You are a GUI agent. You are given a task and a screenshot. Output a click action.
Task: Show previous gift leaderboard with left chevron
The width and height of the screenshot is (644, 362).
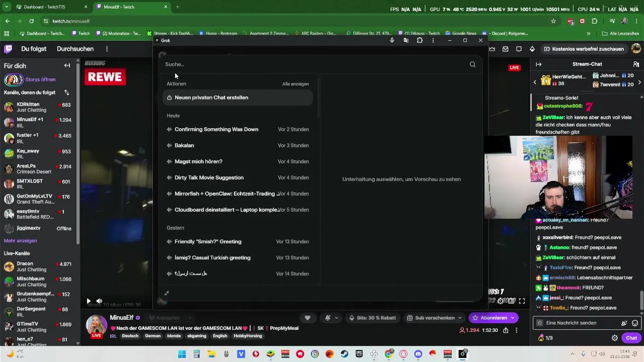pyautogui.click(x=535, y=82)
